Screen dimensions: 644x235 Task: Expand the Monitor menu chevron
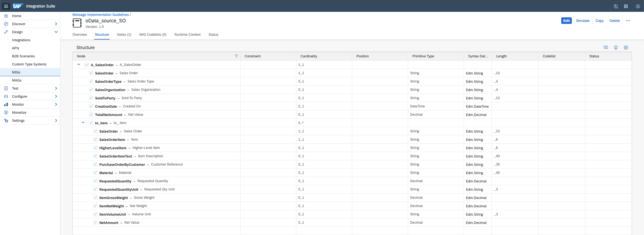pyautogui.click(x=56, y=104)
